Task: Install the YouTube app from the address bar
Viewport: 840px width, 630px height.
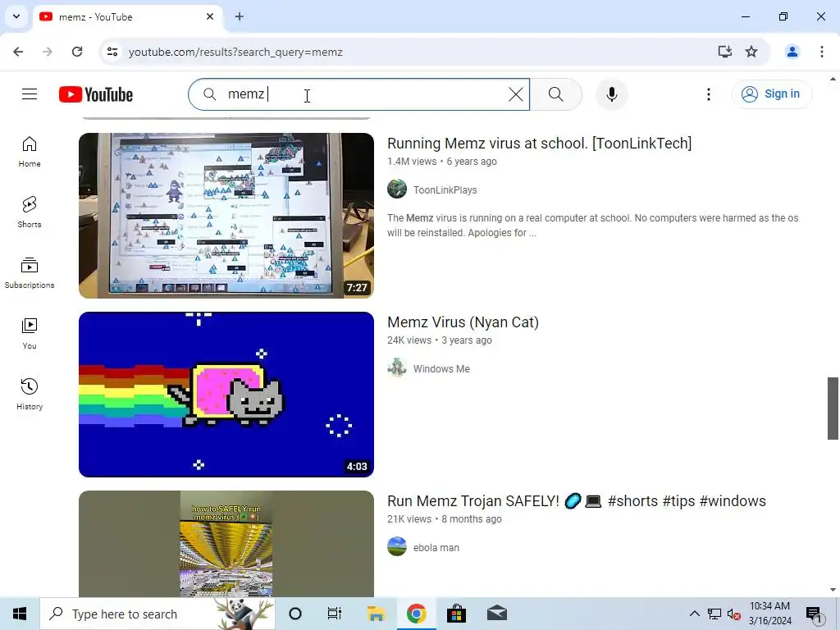Action: [725, 52]
